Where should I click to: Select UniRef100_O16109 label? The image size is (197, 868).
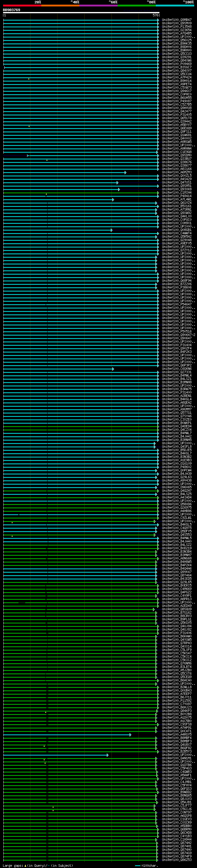pyautogui.click(x=177, y=463)
